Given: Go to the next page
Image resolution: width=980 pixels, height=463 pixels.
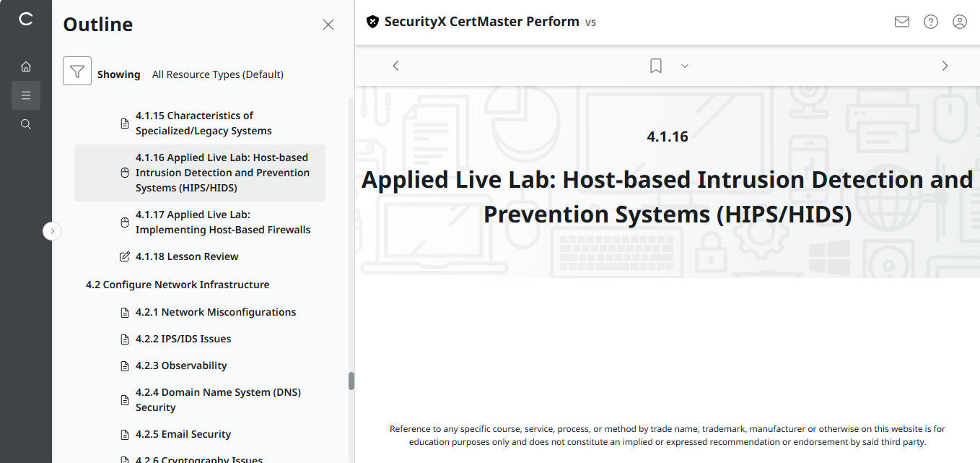Looking at the screenshot, I should [x=945, y=65].
